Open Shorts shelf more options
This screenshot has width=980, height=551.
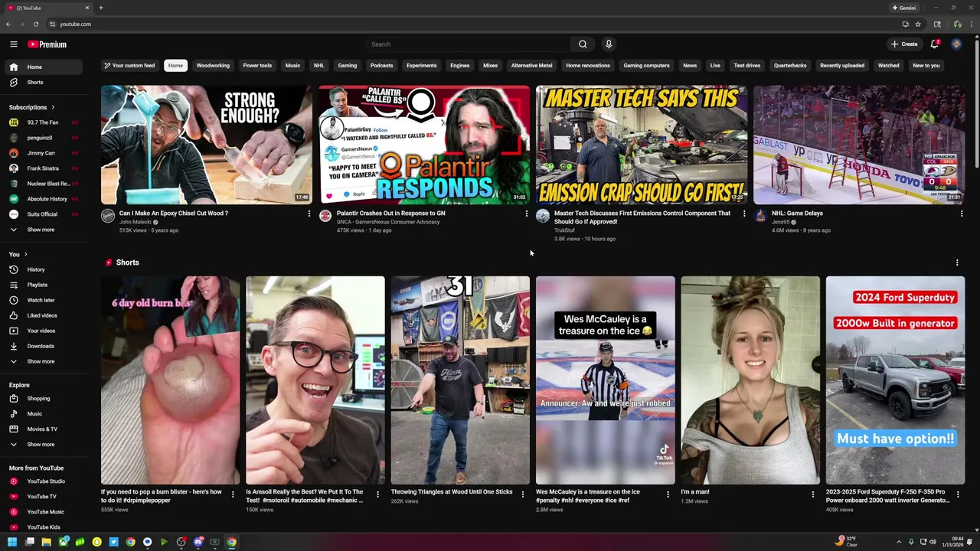(957, 262)
